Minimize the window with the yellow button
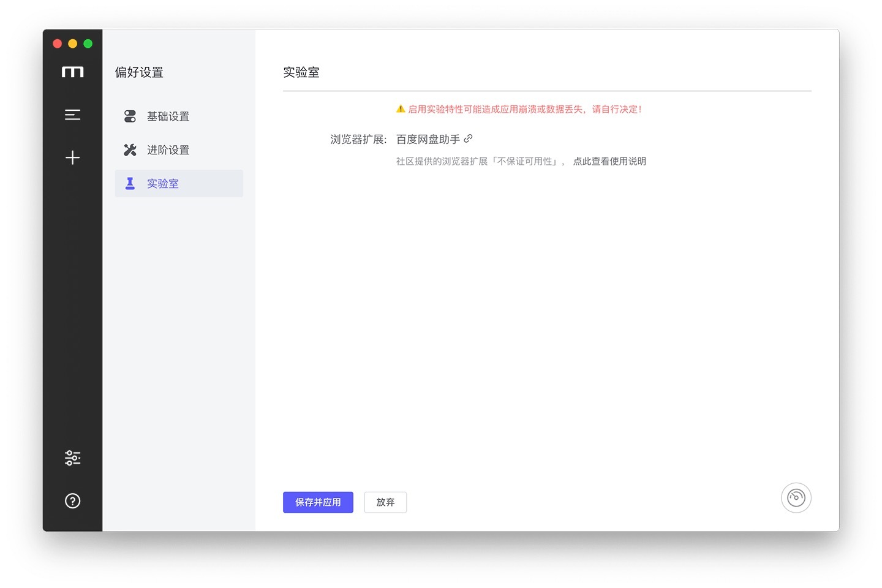Screen dimensions: 882x588 (x=73, y=43)
